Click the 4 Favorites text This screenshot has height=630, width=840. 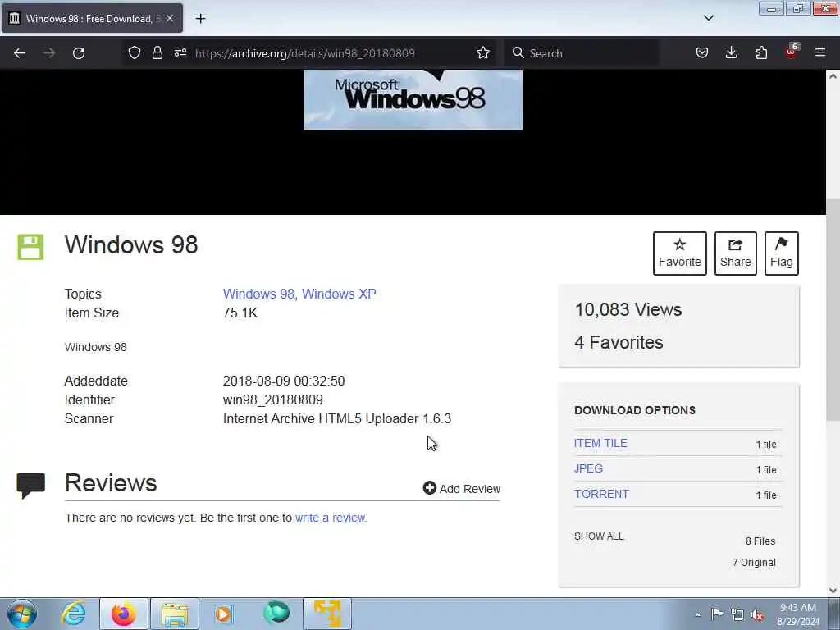coord(619,342)
